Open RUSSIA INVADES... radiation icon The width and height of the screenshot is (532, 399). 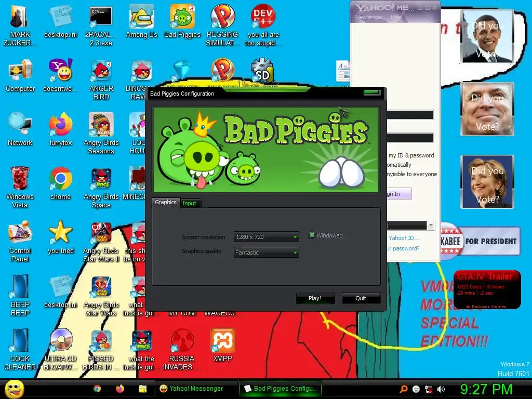(182, 349)
